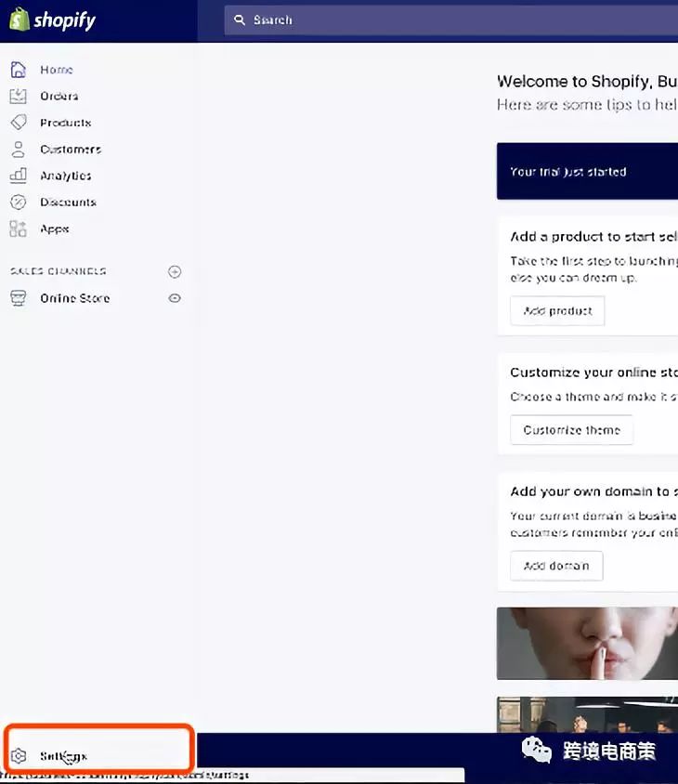Click the Orders inbox icon
Viewport: 678px width, 784px height.
19,96
